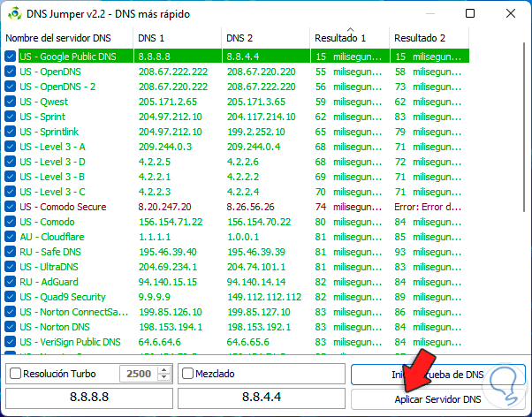Select the US - Comodo row name
This screenshot has width=532, height=417.
tap(47, 222)
